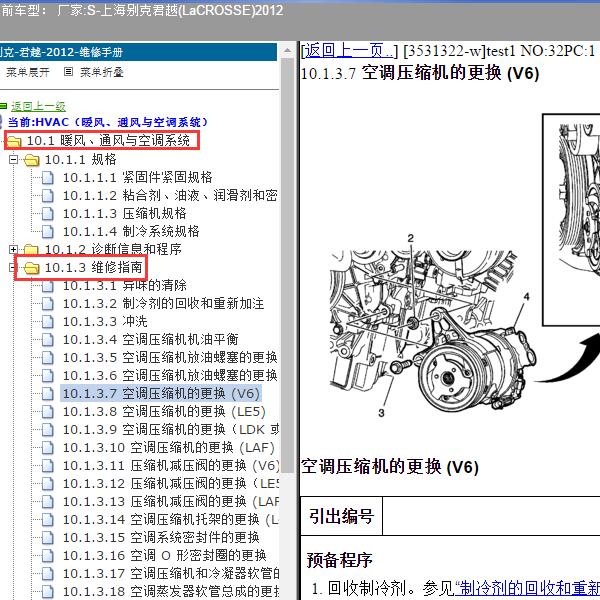Screen dimensions: 600x600
Task: Click page icon of 10.1.3.2 制冷剂的回收
Action: tap(47, 304)
